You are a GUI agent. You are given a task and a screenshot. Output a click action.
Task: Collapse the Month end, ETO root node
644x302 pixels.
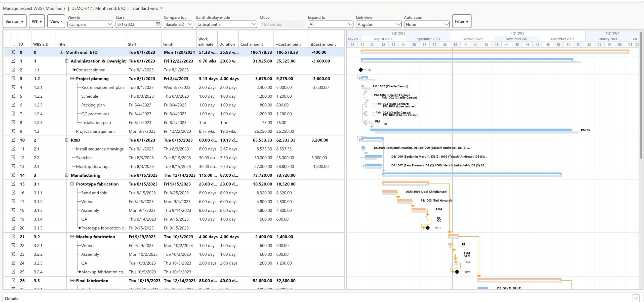point(61,52)
